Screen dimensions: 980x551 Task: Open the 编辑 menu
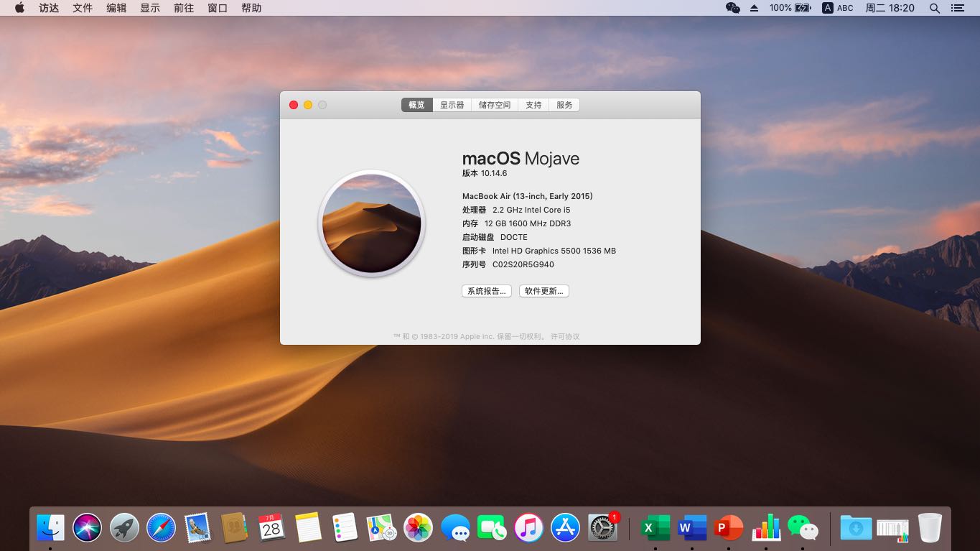[116, 8]
